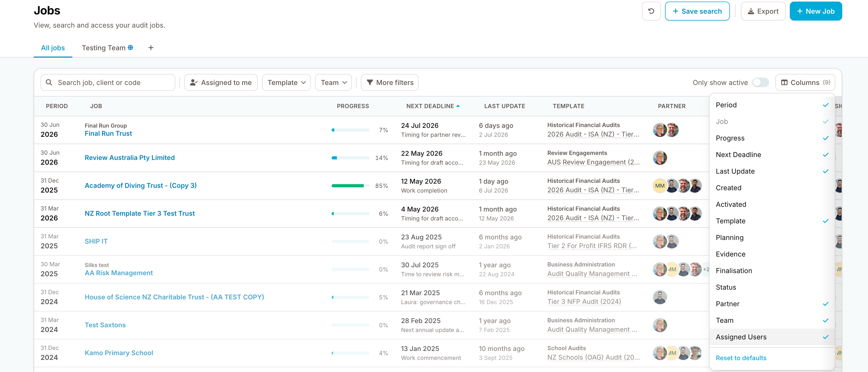Click the 7% progress bar for Final Run Trust

(350, 130)
